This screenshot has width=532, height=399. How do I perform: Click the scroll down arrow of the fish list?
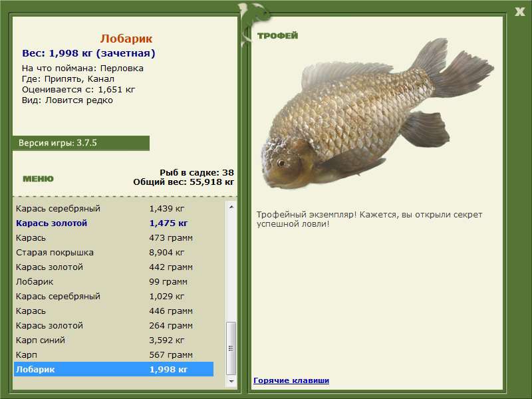click(x=231, y=381)
